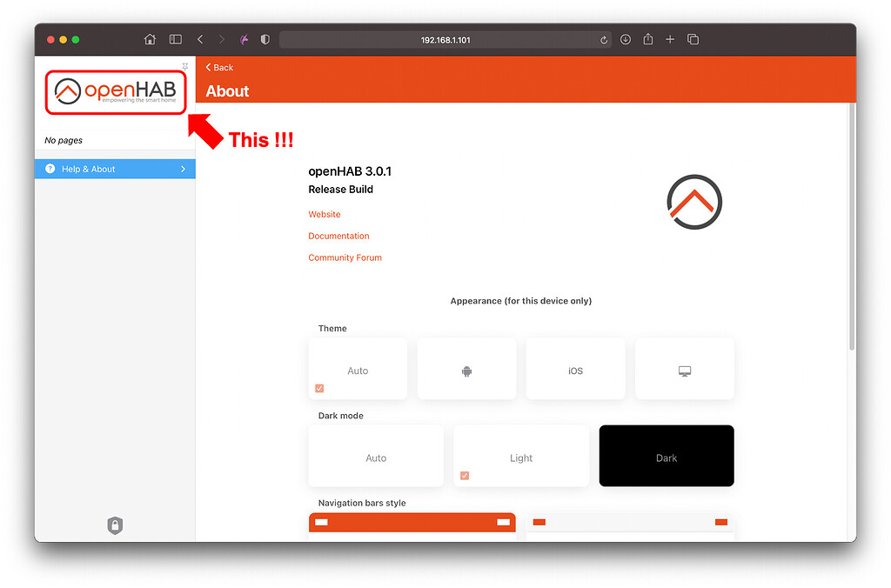Open the Documentation link

point(338,236)
